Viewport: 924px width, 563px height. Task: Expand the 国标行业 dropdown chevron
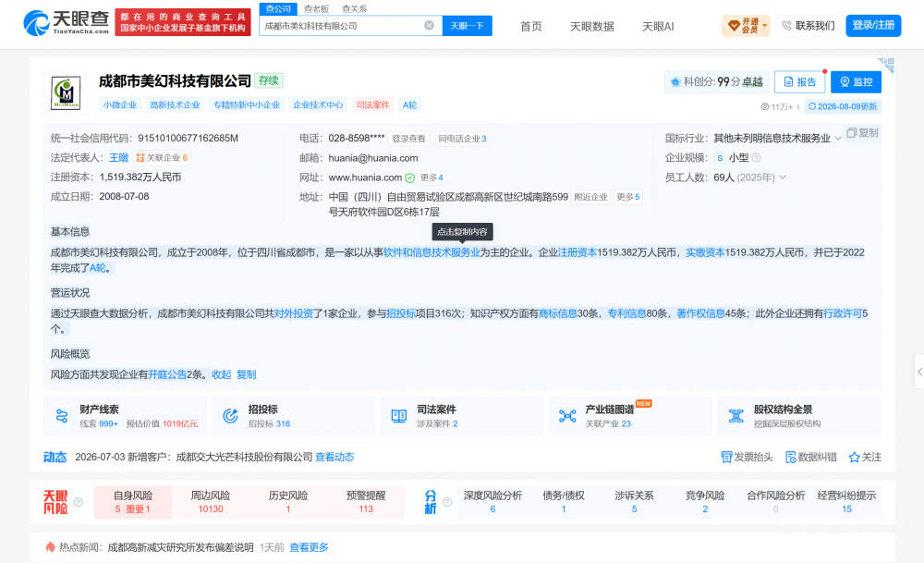838,139
